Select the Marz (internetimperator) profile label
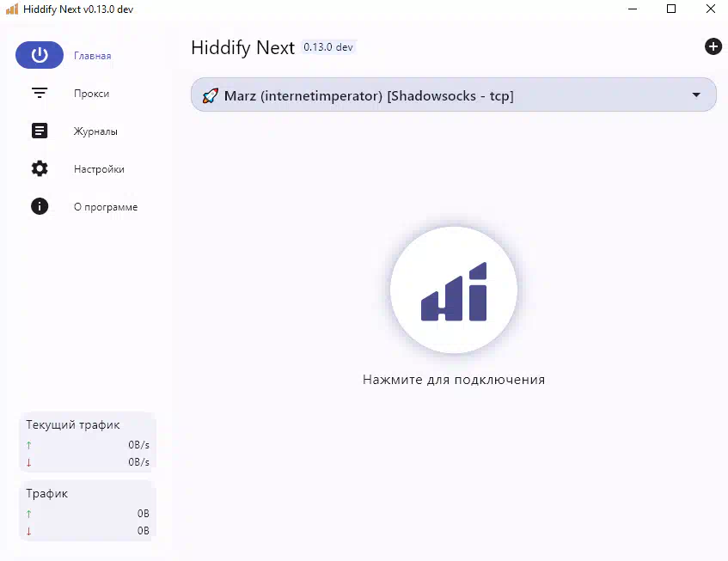 pos(369,96)
